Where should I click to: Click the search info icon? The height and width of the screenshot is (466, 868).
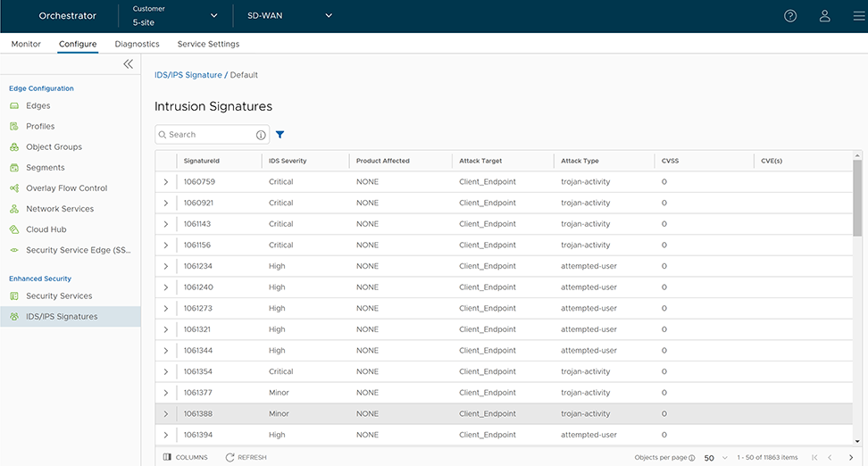pyautogui.click(x=261, y=135)
